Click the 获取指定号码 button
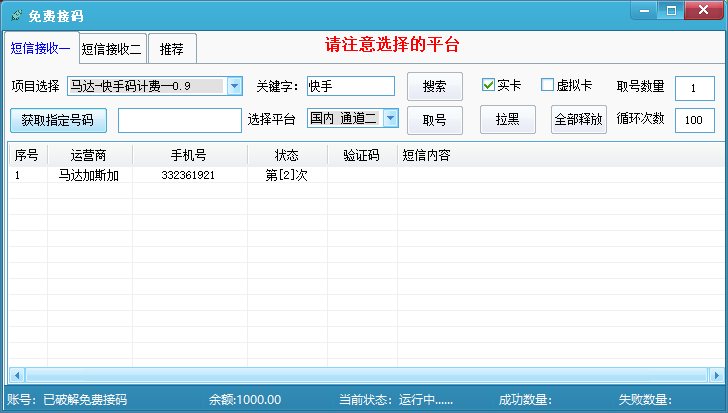 pyautogui.click(x=58, y=120)
